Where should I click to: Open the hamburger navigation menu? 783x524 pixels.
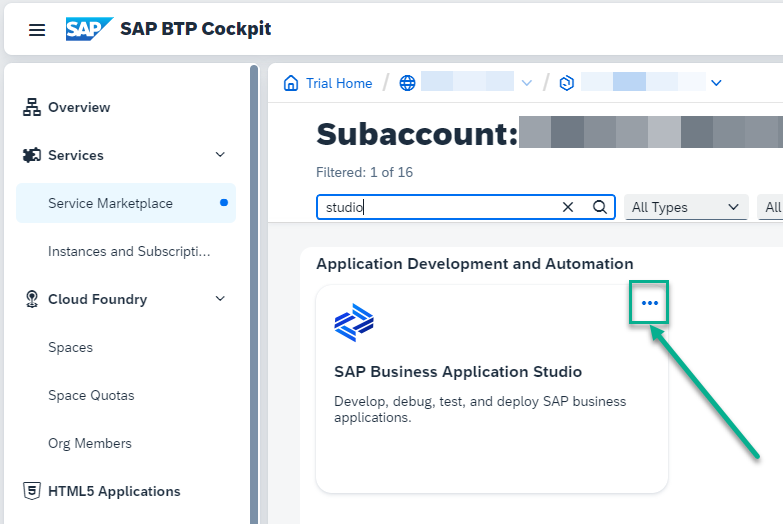click(37, 29)
